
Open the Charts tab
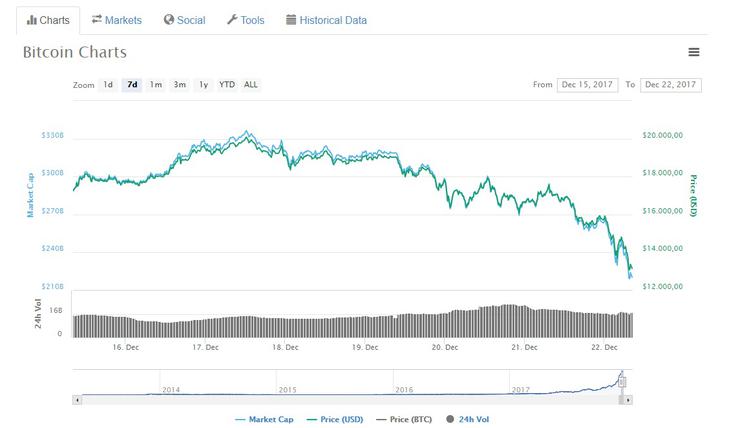[x=48, y=20]
